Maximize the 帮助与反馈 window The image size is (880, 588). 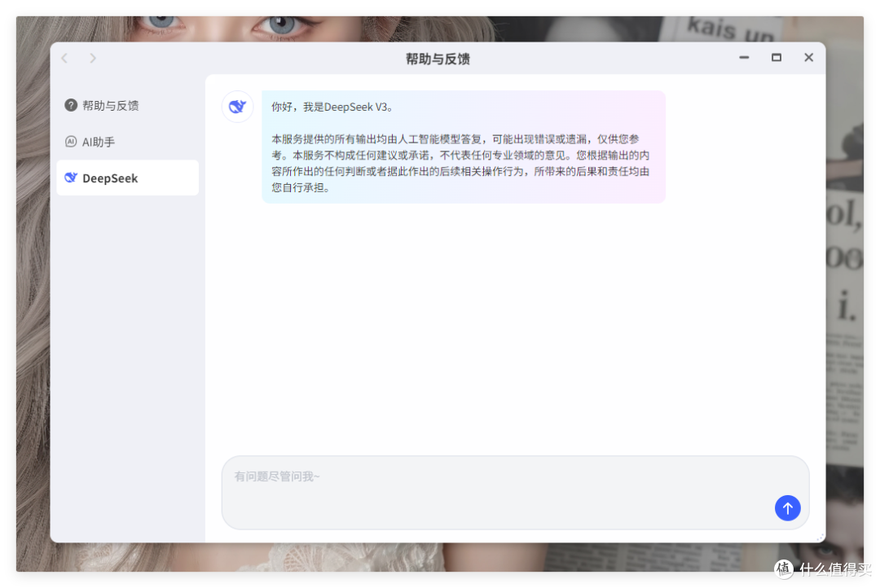(x=777, y=58)
